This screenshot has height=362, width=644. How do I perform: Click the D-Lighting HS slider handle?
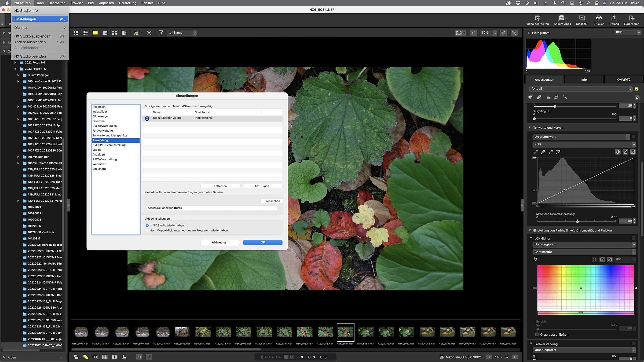(x=534, y=119)
